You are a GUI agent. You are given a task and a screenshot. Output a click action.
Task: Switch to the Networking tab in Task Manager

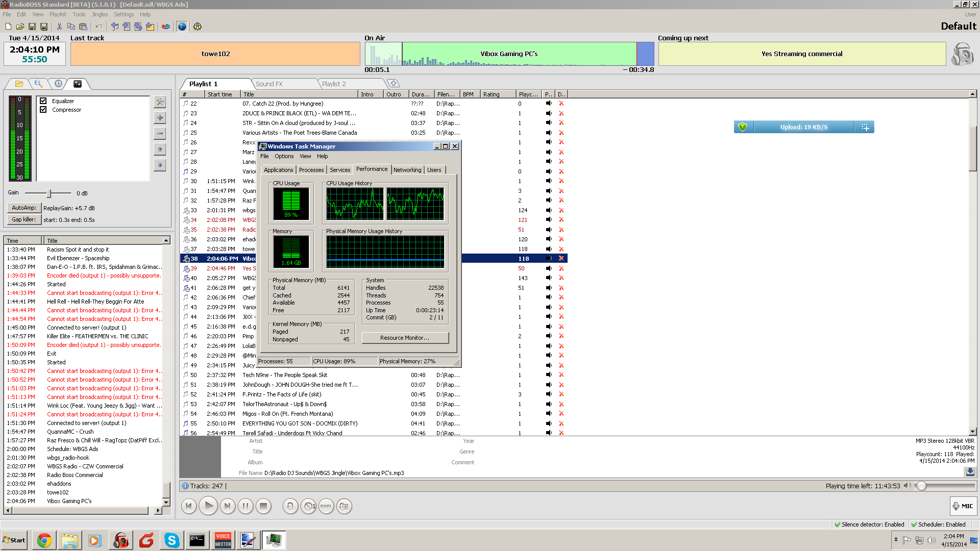coord(407,170)
